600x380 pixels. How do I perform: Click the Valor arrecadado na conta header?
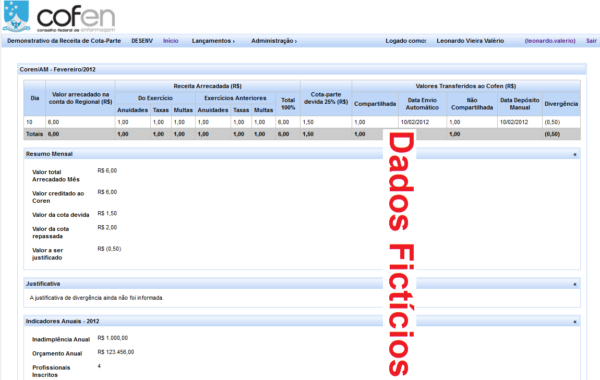[80, 98]
